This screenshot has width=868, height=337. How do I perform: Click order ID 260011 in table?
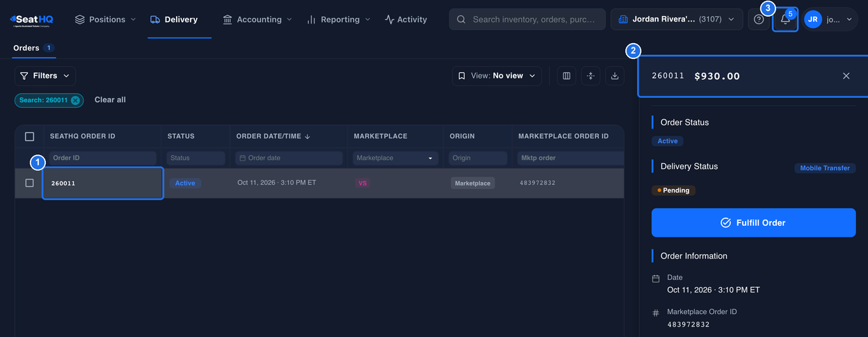coord(63,183)
